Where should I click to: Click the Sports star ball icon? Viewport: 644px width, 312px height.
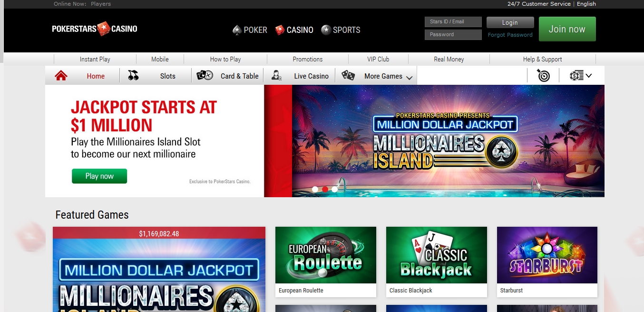click(326, 30)
